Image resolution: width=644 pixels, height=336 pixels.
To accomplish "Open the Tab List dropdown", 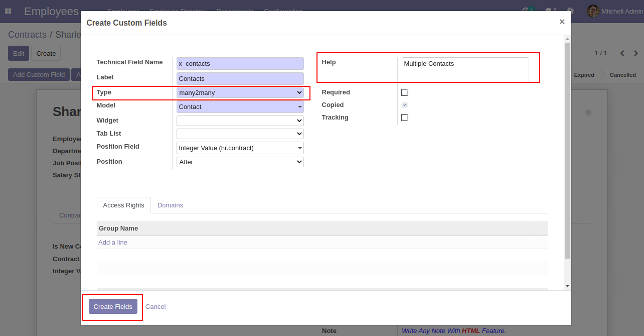I will click(240, 134).
